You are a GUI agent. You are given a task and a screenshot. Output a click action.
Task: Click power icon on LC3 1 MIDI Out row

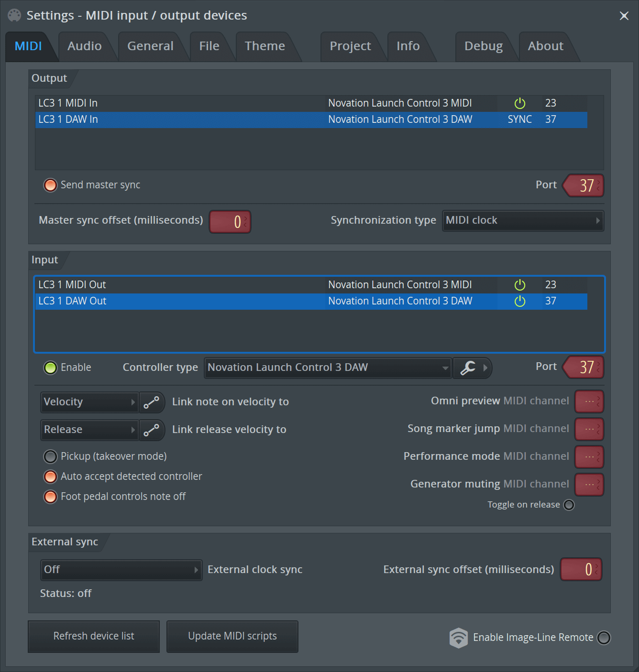pyautogui.click(x=520, y=285)
